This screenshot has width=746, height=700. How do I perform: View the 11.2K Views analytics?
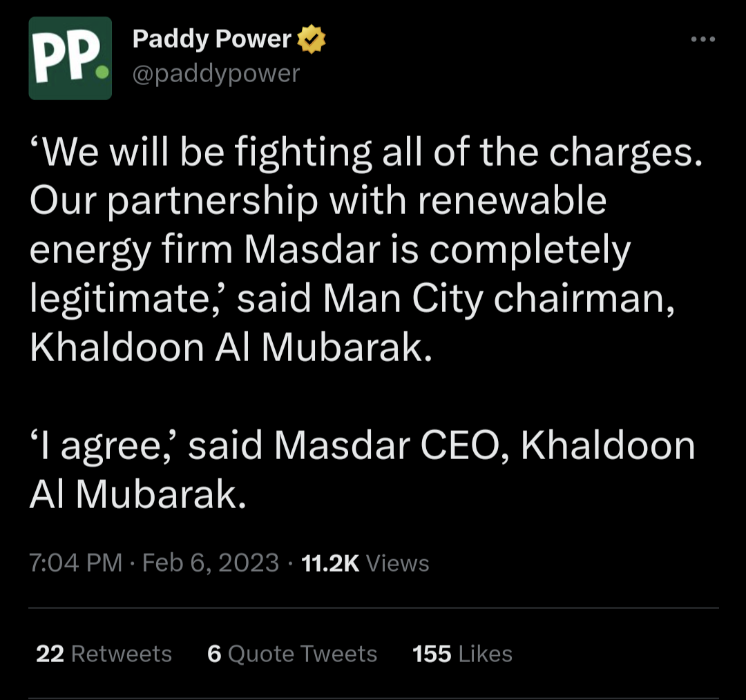pyautogui.click(x=366, y=563)
